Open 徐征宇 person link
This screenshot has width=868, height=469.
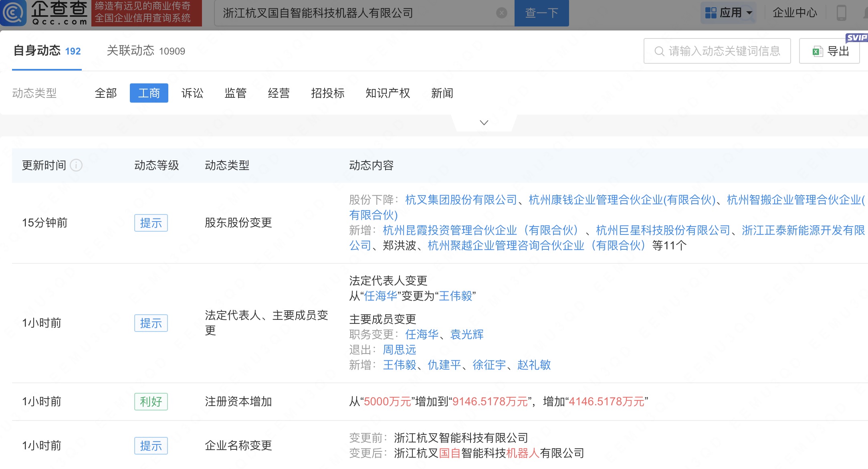(x=489, y=365)
